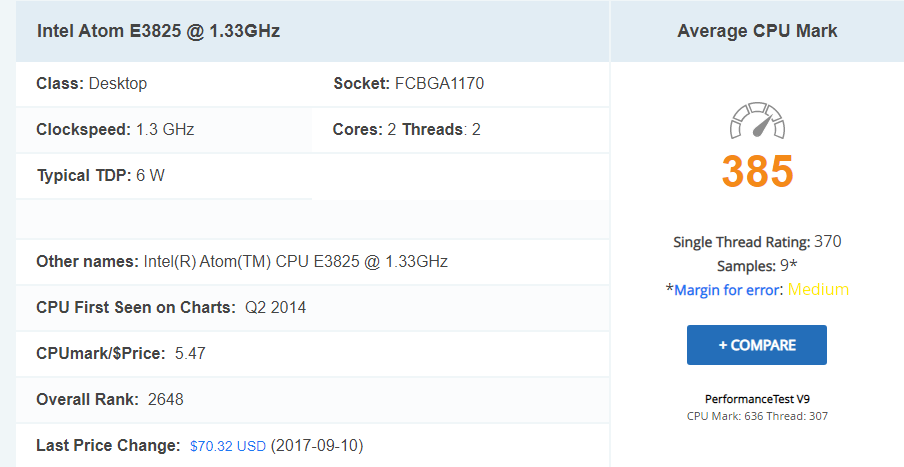Open the Margin for error link
This screenshot has width=904, height=467.
click(726, 289)
